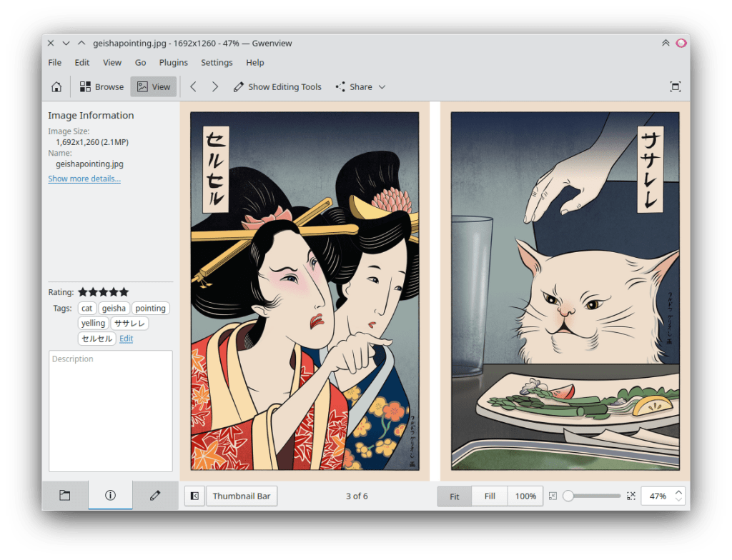Show more details of the image

(x=84, y=179)
